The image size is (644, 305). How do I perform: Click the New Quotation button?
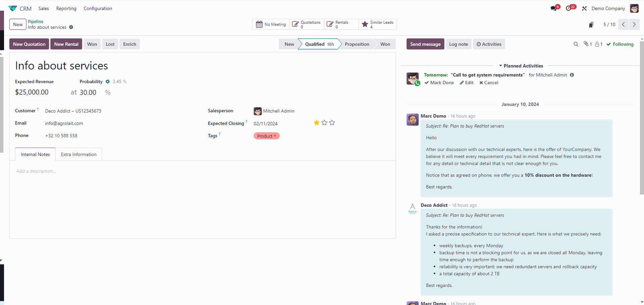29,44
